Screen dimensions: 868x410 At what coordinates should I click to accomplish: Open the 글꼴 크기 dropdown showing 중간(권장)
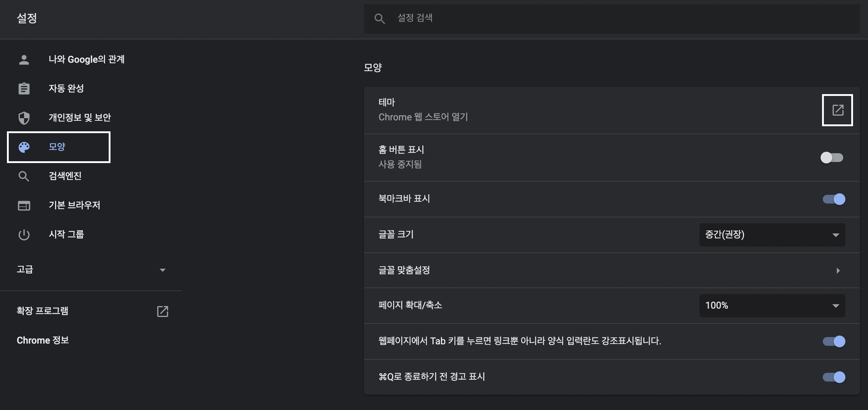(772, 235)
